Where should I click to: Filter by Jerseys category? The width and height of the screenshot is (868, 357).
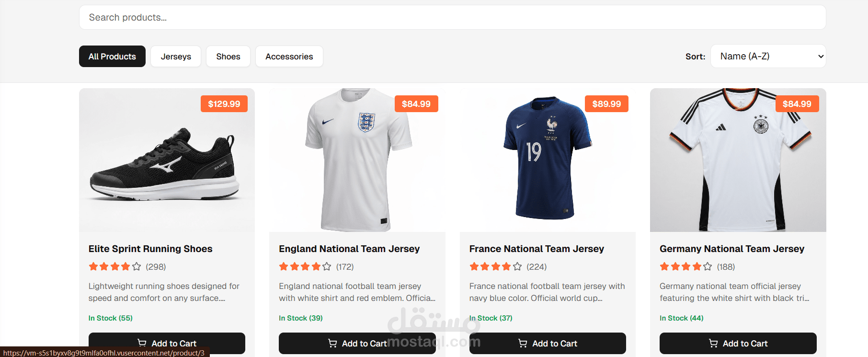click(176, 57)
